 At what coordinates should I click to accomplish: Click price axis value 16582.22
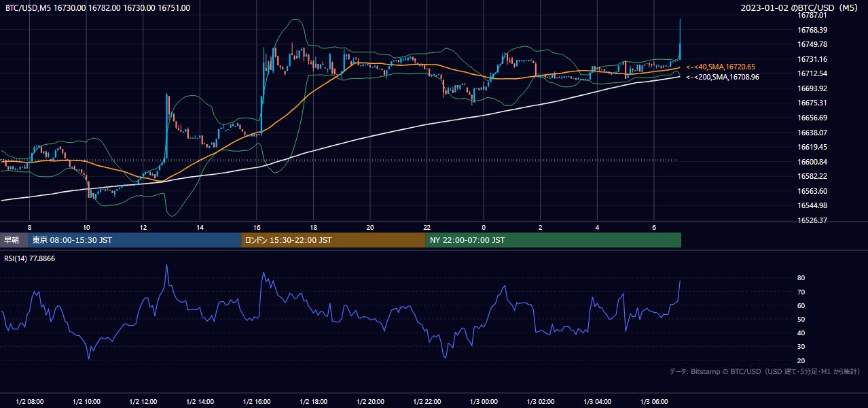click(812, 176)
